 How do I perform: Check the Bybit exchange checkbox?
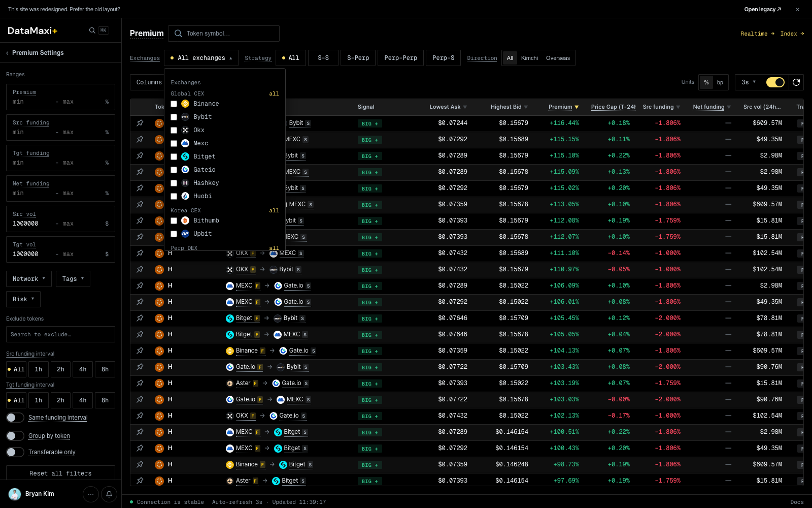tap(174, 117)
